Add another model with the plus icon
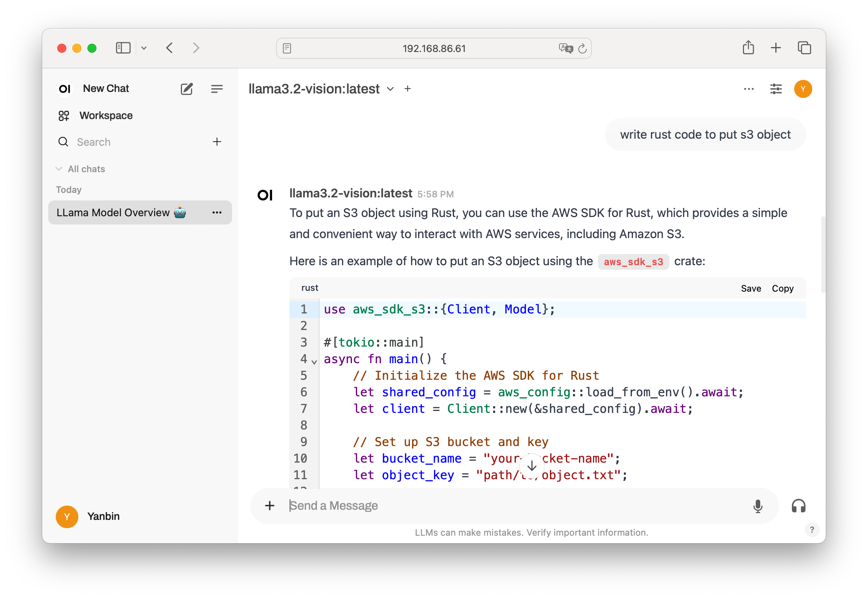This screenshot has width=868, height=599. [x=408, y=89]
